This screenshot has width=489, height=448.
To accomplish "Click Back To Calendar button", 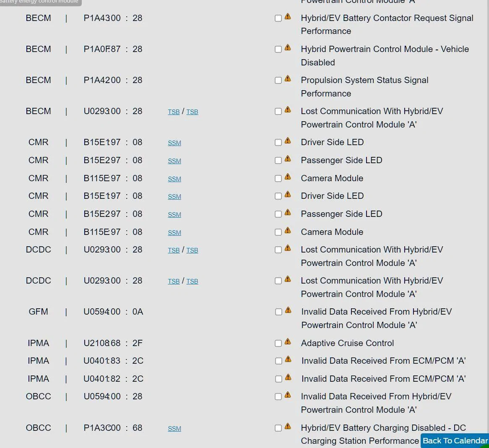I will [x=455, y=440].
